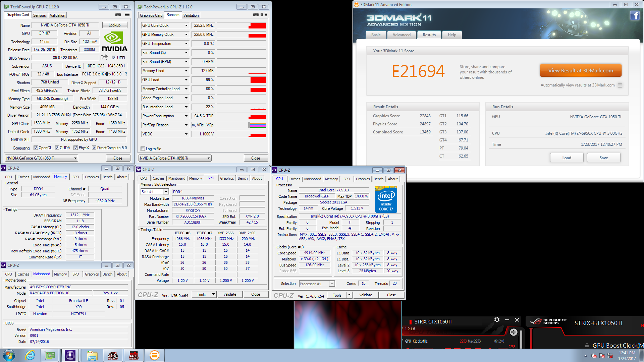Toggle the DirectCompute 5.0 checkbox

pyautogui.click(x=94, y=148)
